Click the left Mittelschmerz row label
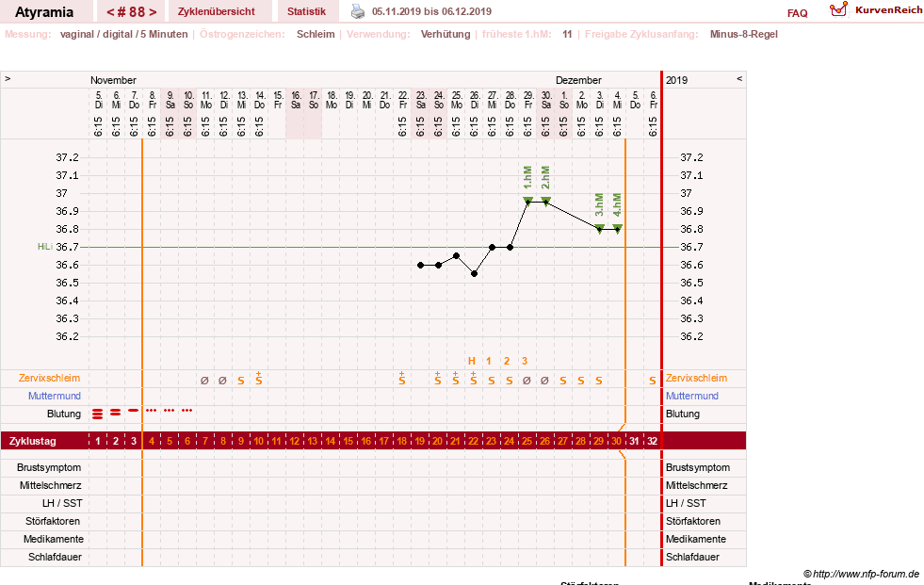 coord(50,485)
